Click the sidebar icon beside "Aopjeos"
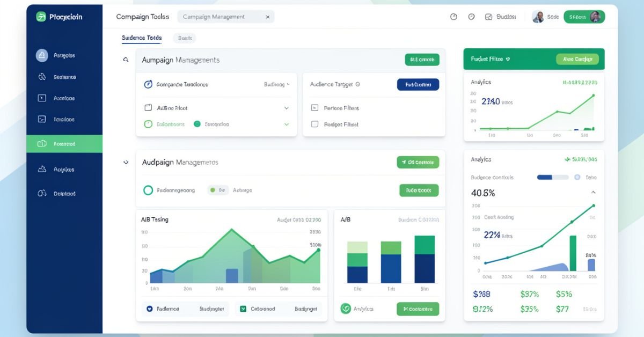Screen dimensions: 644x337 tap(42, 169)
